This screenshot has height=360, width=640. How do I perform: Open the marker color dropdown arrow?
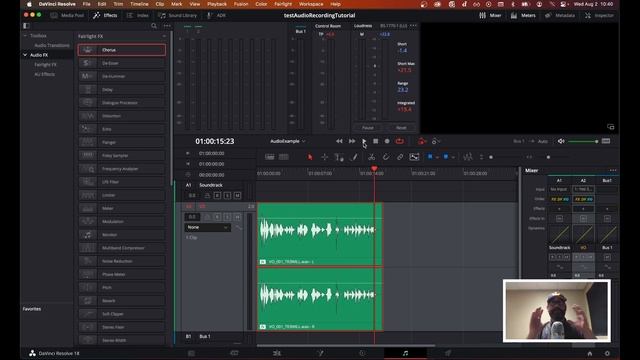[453, 157]
